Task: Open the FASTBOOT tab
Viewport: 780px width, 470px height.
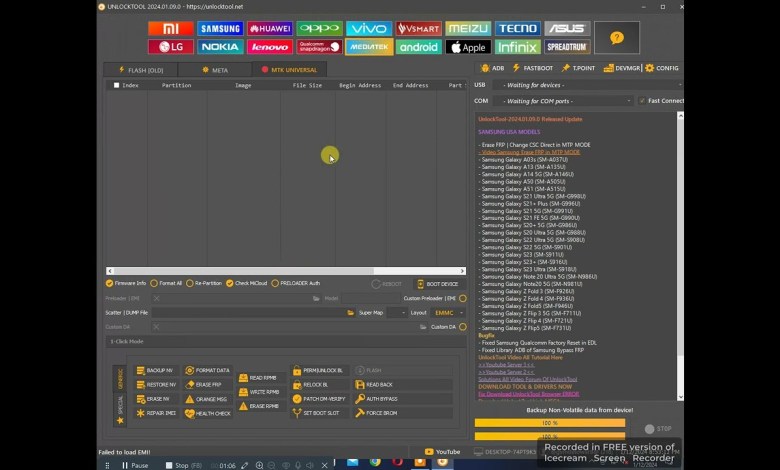Action: [533, 68]
